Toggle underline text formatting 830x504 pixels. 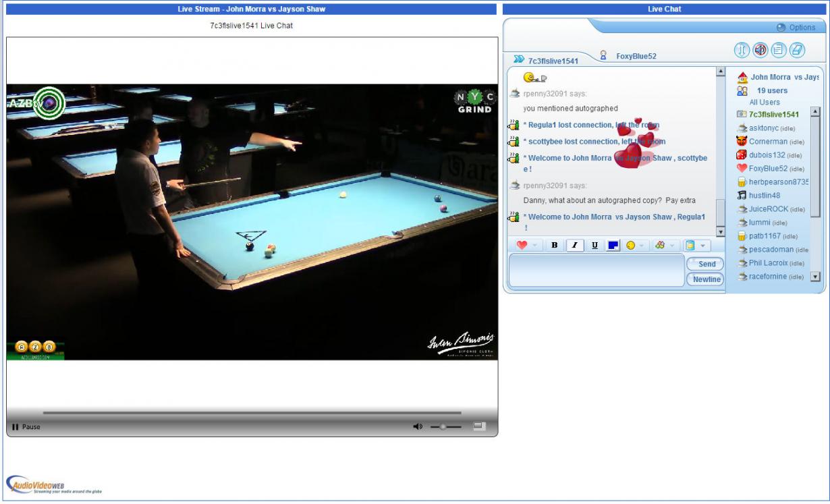[x=594, y=246]
